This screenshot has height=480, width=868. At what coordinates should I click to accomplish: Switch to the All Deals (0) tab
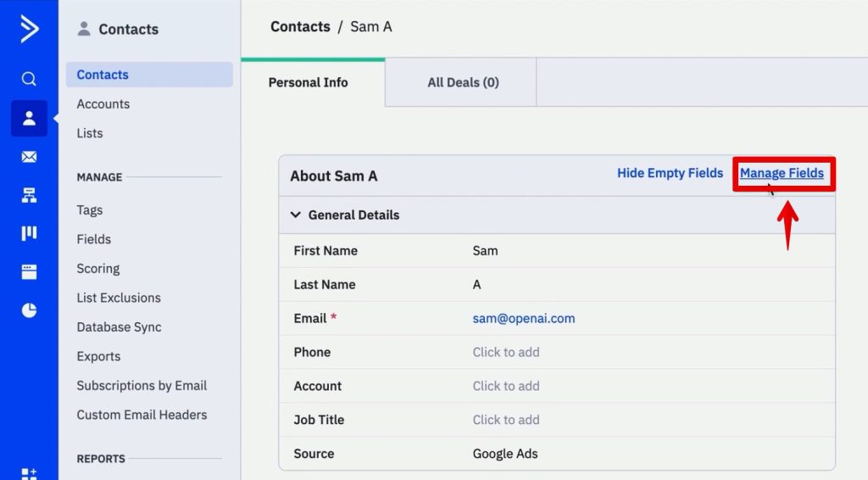(x=463, y=82)
